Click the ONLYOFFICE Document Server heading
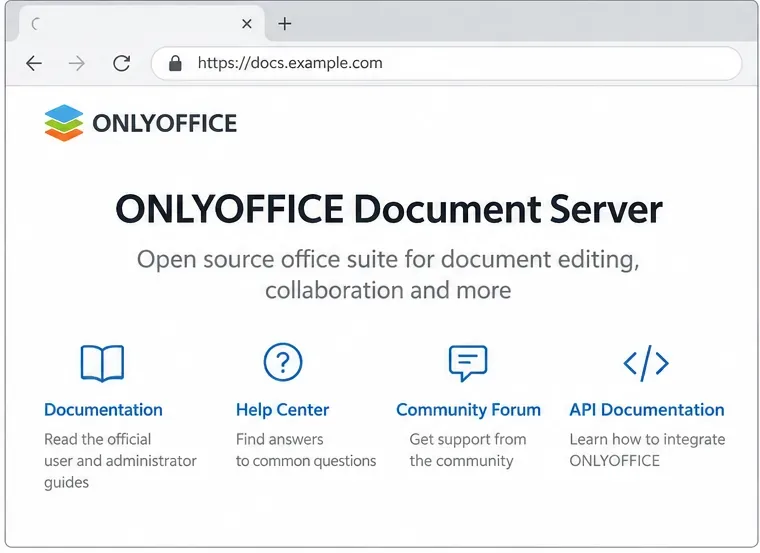 389,209
